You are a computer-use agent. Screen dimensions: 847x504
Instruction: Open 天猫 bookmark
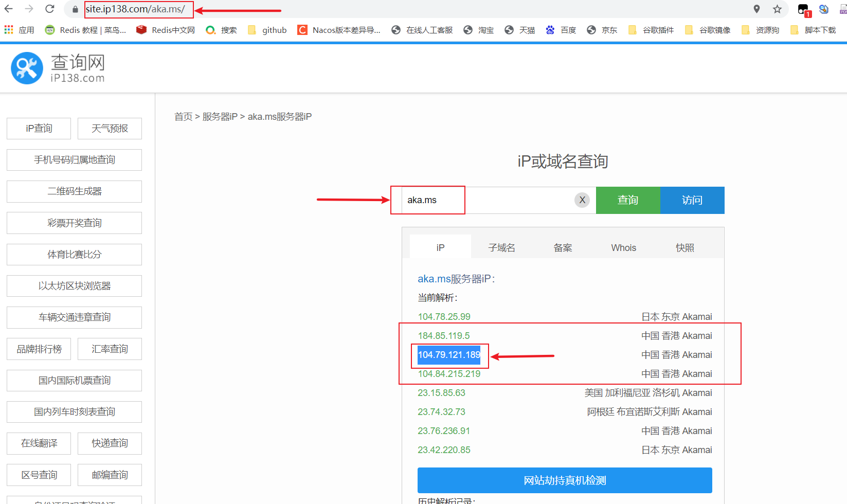(x=519, y=30)
